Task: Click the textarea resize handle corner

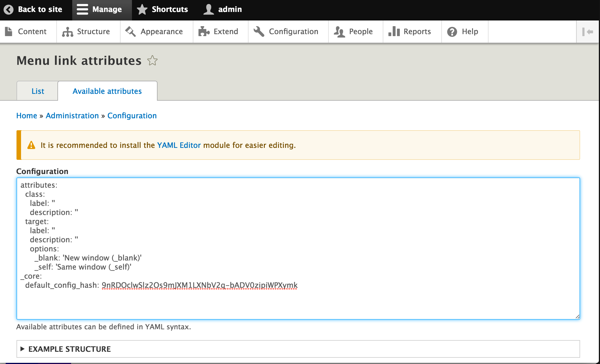Action: click(x=577, y=317)
